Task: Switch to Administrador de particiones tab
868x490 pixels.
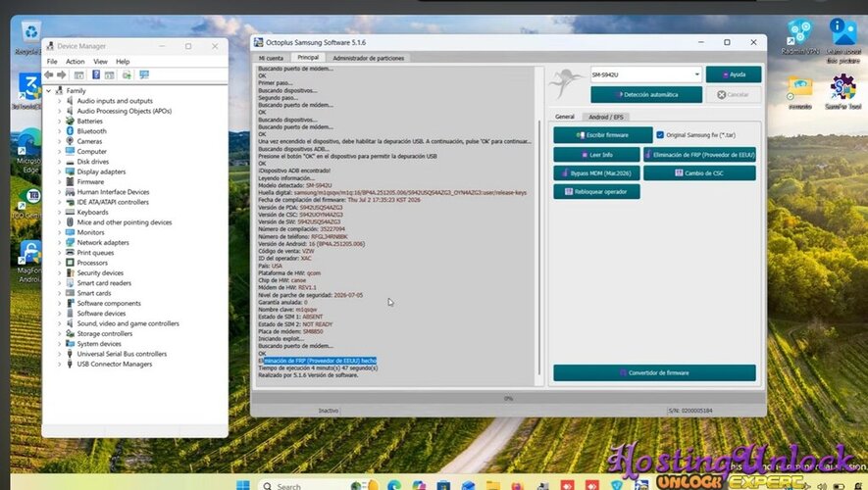Action: [x=368, y=58]
